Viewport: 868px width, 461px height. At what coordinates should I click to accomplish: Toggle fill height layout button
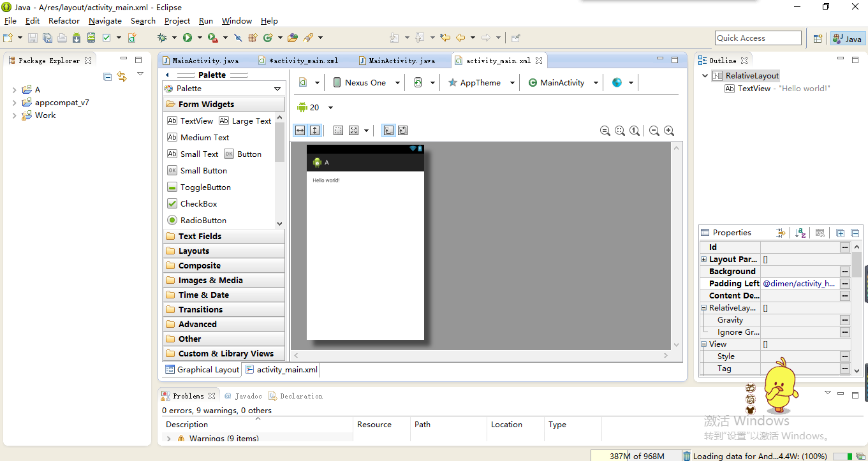pyautogui.click(x=315, y=131)
